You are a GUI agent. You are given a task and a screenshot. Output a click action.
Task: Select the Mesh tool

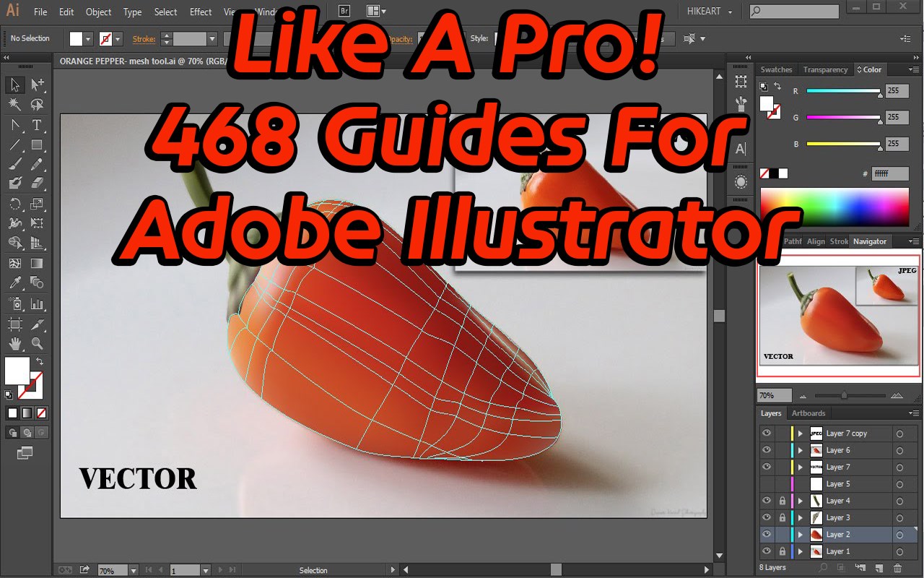[15, 263]
